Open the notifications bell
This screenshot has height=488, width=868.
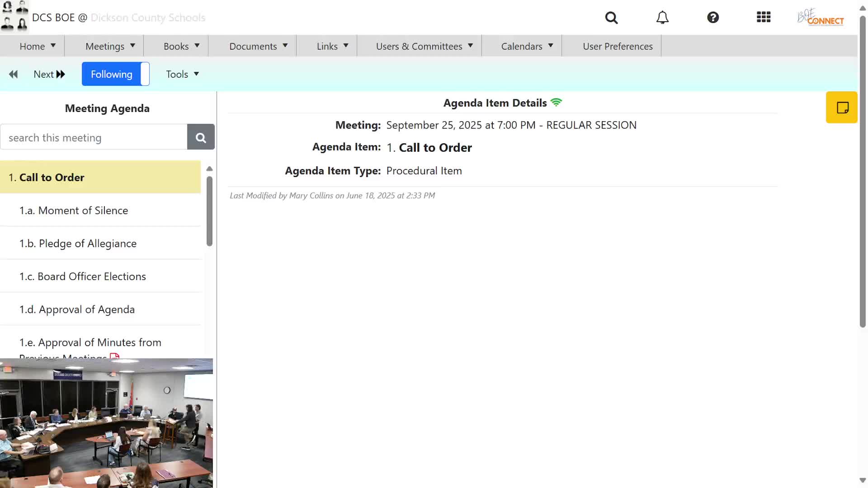[x=662, y=18]
